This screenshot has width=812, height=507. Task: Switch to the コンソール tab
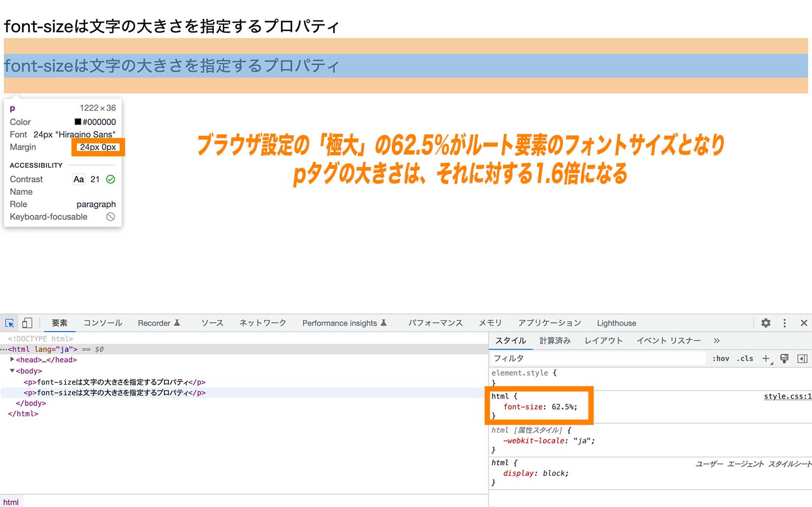point(103,323)
